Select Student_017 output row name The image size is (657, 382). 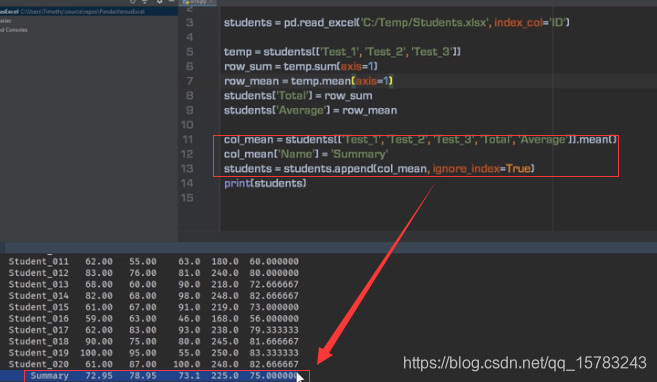pos(39,330)
